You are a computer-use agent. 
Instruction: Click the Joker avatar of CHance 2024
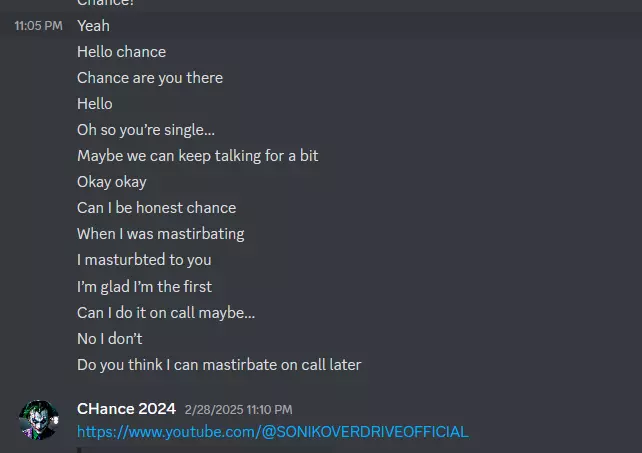pyautogui.click(x=39, y=420)
